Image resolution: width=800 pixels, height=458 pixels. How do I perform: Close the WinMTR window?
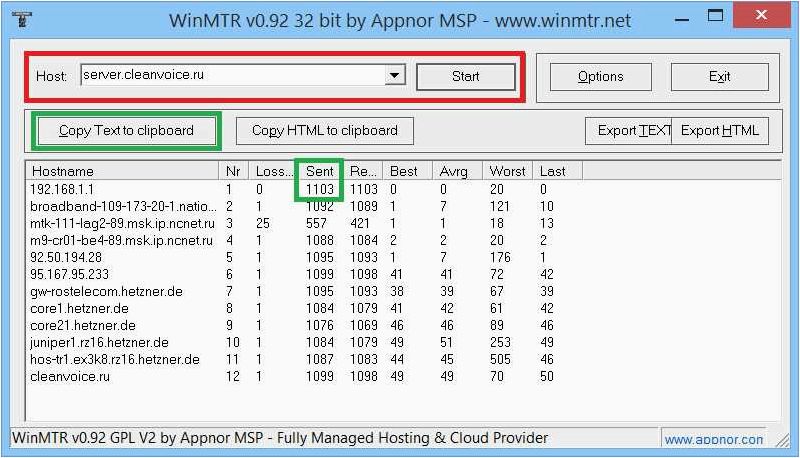(761, 15)
